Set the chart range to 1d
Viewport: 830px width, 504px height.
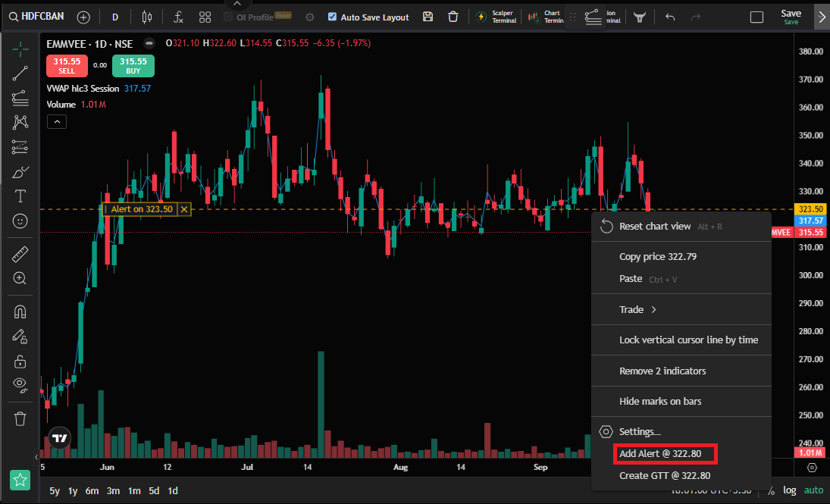click(x=173, y=491)
